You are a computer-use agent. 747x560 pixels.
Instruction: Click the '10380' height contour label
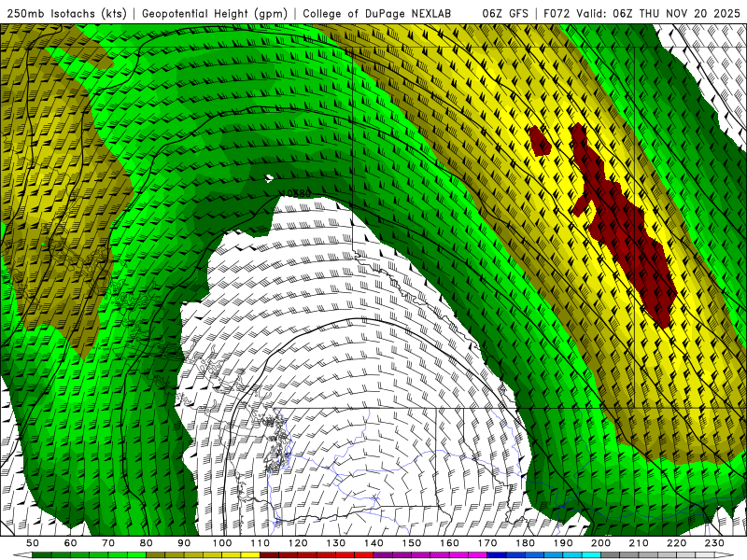pos(296,193)
